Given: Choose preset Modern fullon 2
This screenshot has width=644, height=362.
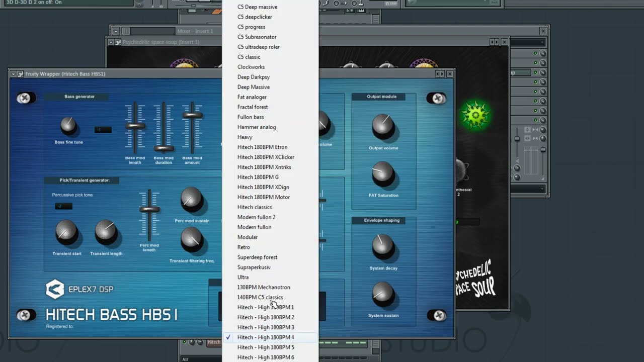Looking at the screenshot, I should [270, 217].
